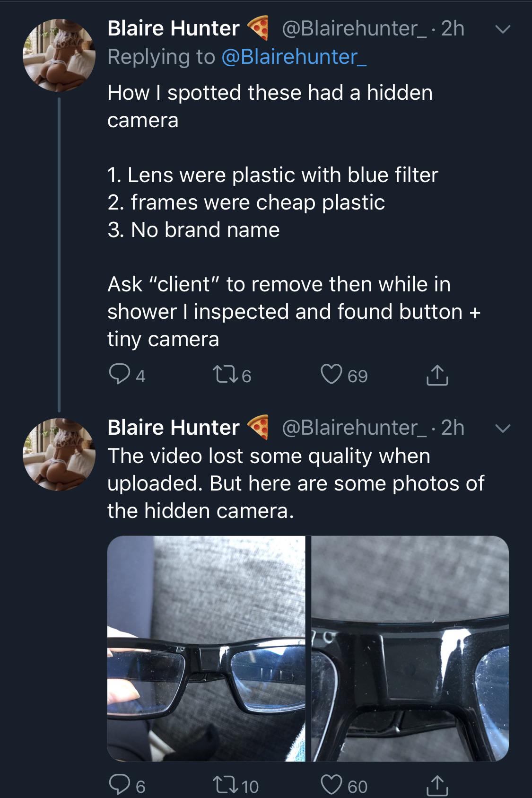This screenshot has height=798, width=532.
Task: Open the left glasses photo
Action: point(206,648)
